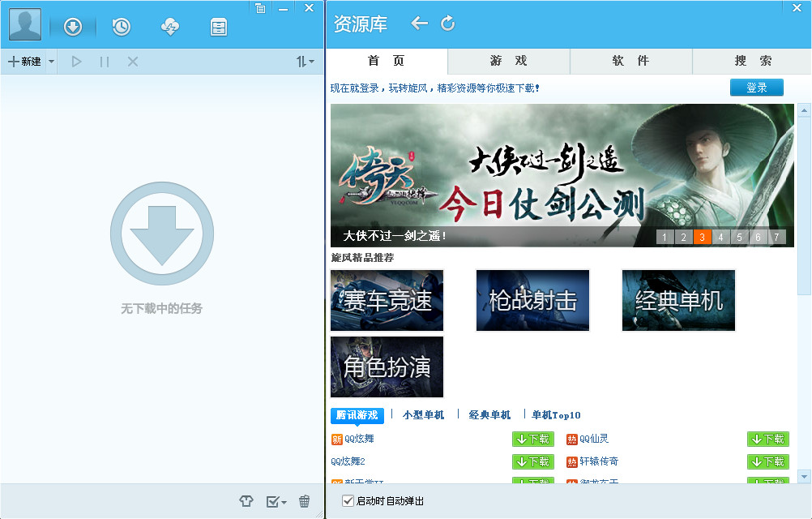The width and height of the screenshot is (812, 519).
Task: Open the sort order dropdown
Action: click(305, 62)
